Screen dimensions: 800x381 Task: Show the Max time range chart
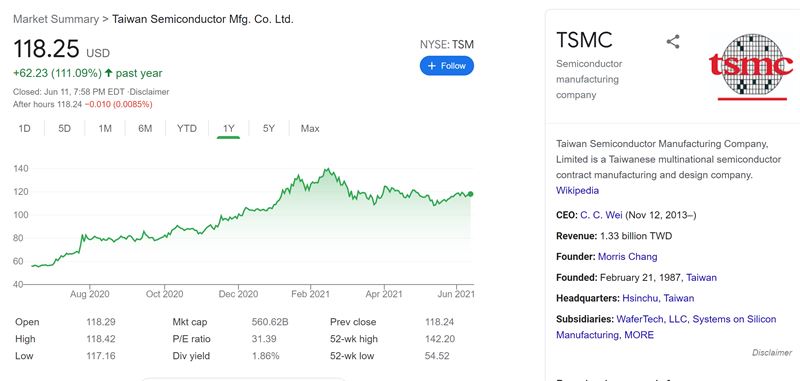310,129
